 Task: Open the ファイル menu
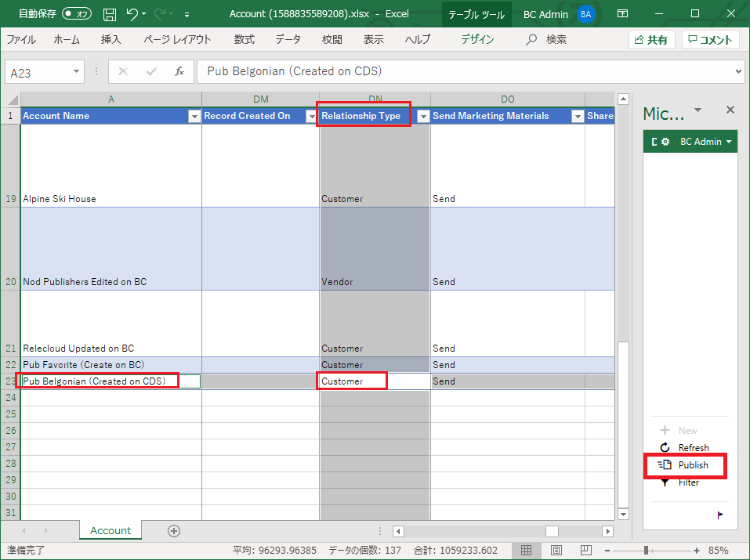tap(21, 40)
